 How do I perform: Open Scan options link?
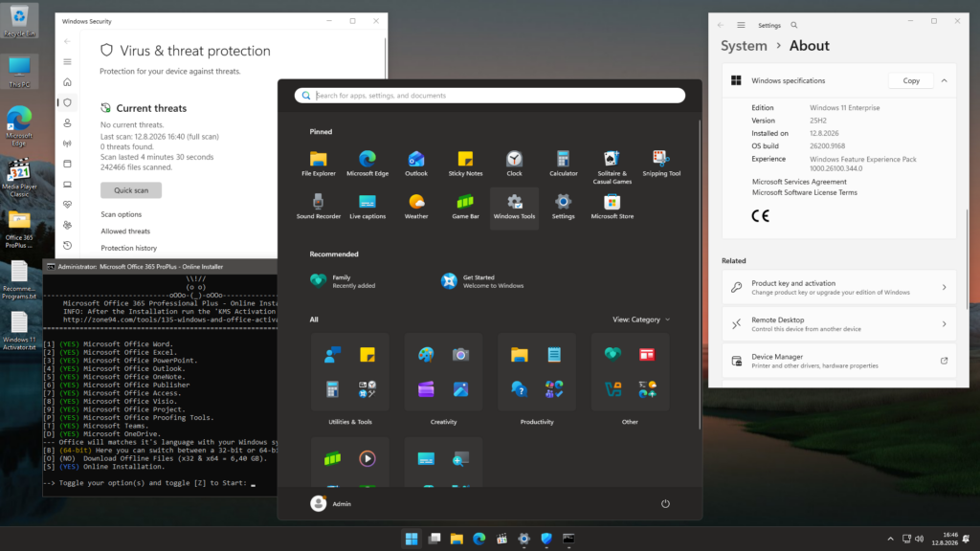pyautogui.click(x=122, y=214)
